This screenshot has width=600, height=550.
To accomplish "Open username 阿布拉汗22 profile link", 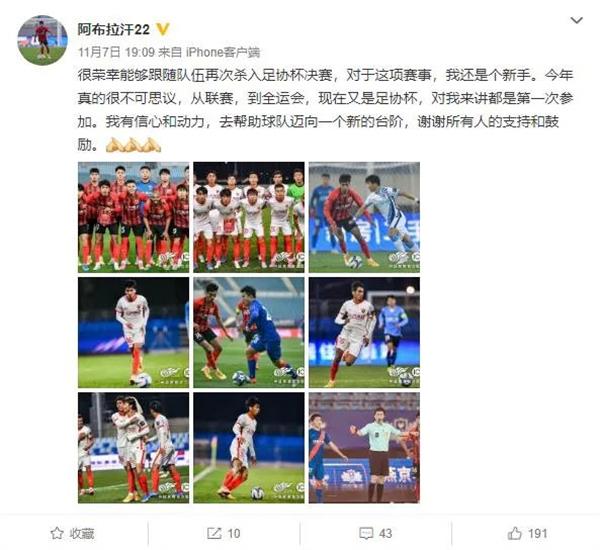I will pyautogui.click(x=114, y=29).
